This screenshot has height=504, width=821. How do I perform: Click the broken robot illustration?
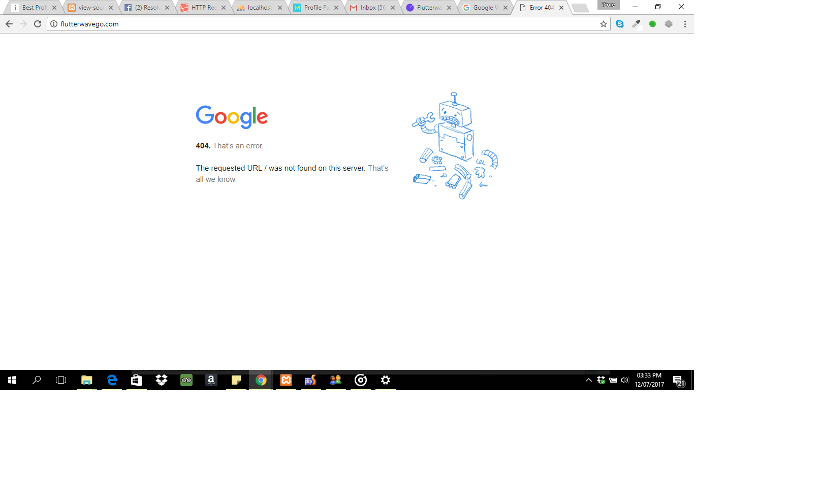click(x=455, y=146)
